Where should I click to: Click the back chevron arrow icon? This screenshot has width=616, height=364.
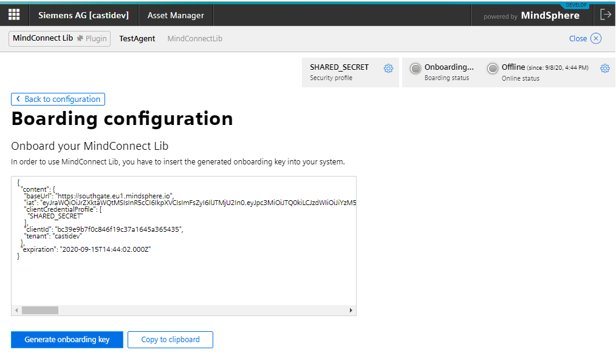(18, 99)
